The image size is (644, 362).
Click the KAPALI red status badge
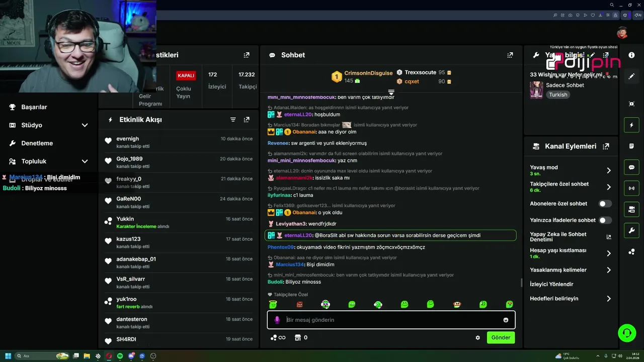pyautogui.click(x=186, y=75)
